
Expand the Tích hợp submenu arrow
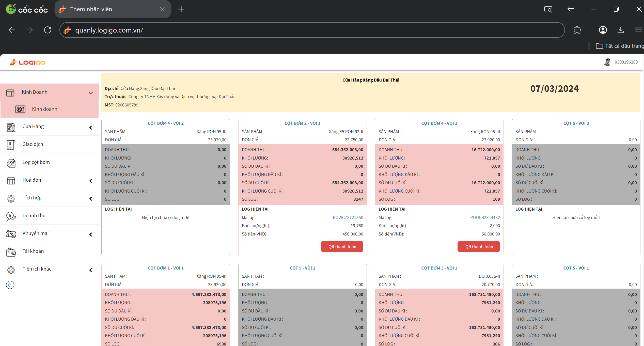[x=91, y=199]
